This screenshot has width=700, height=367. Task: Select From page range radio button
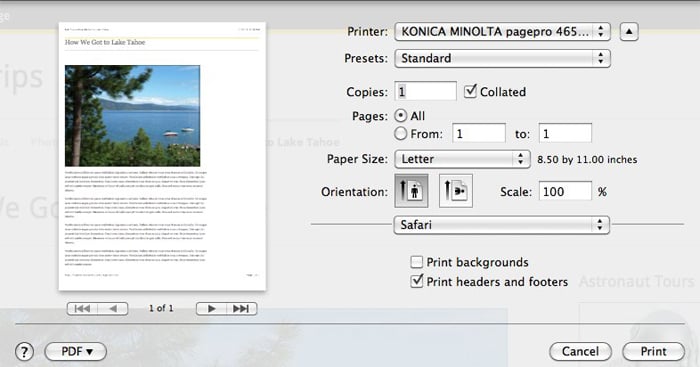pyautogui.click(x=401, y=133)
